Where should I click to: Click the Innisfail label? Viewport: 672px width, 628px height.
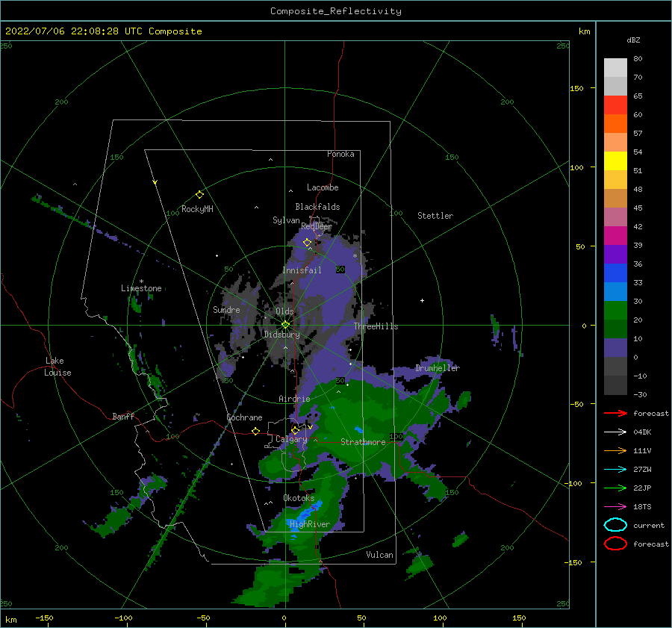pos(302,270)
